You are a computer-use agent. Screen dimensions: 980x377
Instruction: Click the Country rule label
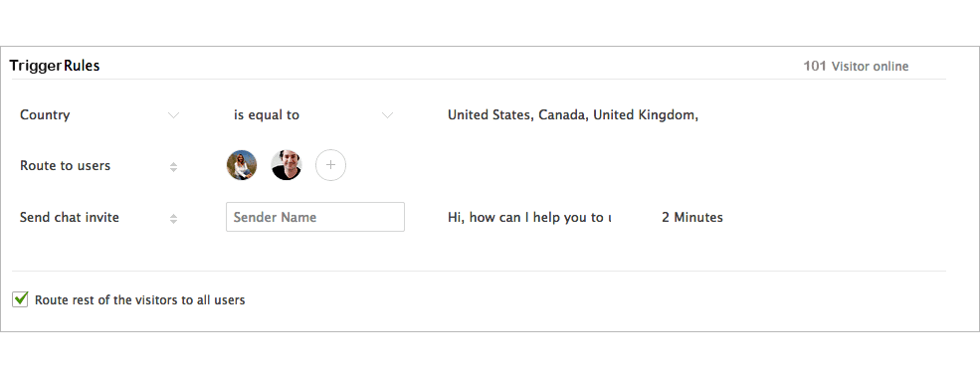click(45, 115)
